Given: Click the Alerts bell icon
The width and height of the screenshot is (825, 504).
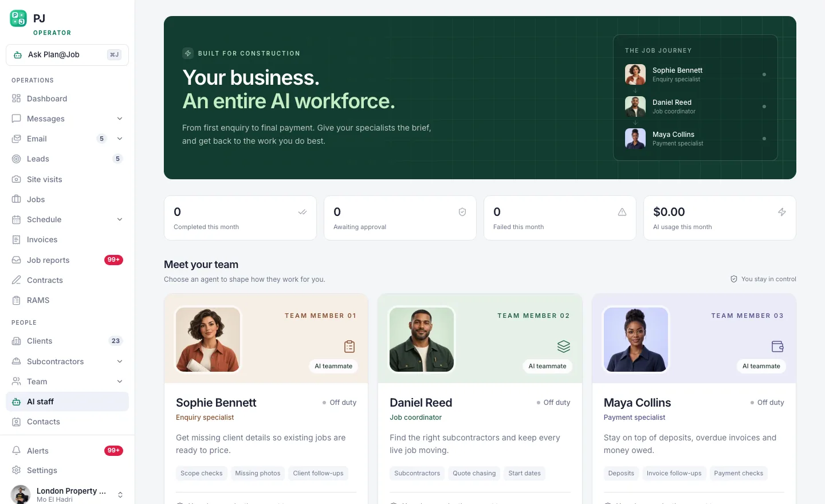Looking at the screenshot, I should [x=16, y=451].
